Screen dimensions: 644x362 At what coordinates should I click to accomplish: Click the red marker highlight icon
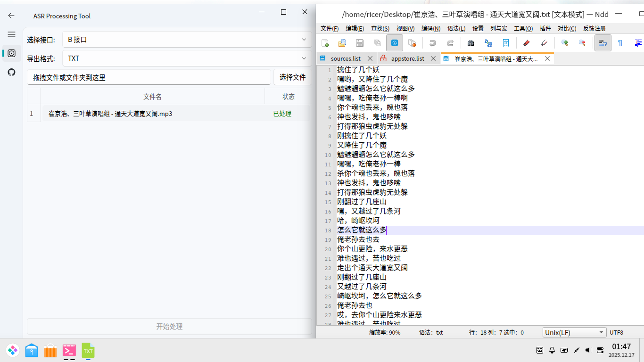point(527,43)
